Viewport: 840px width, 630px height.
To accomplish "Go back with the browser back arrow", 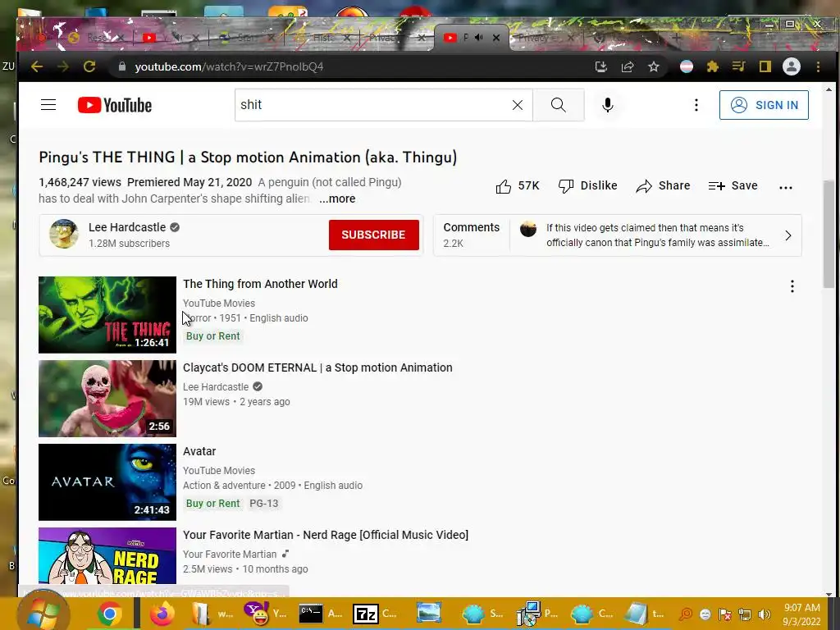I will [x=37, y=66].
